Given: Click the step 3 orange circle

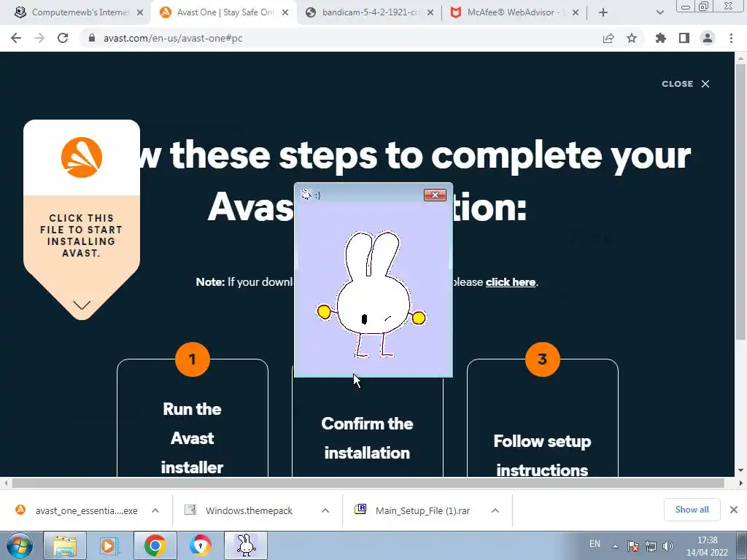Looking at the screenshot, I should [x=543, y=359].
